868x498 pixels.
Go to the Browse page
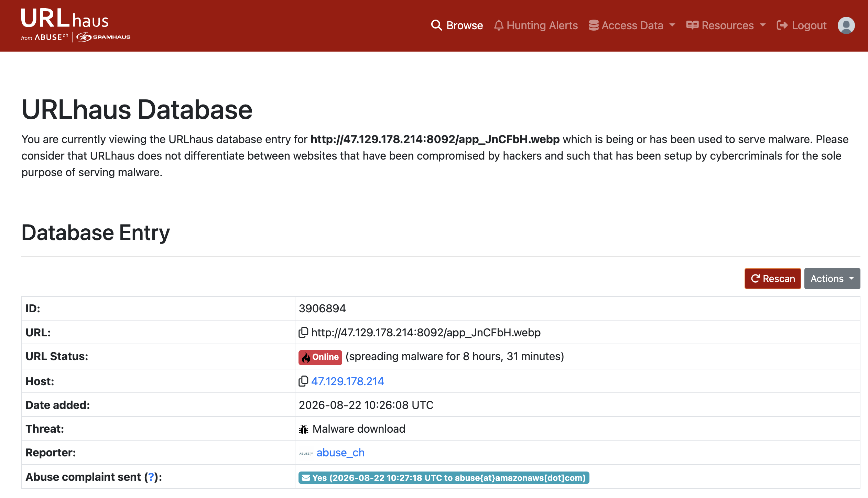(x=457, y=25)
